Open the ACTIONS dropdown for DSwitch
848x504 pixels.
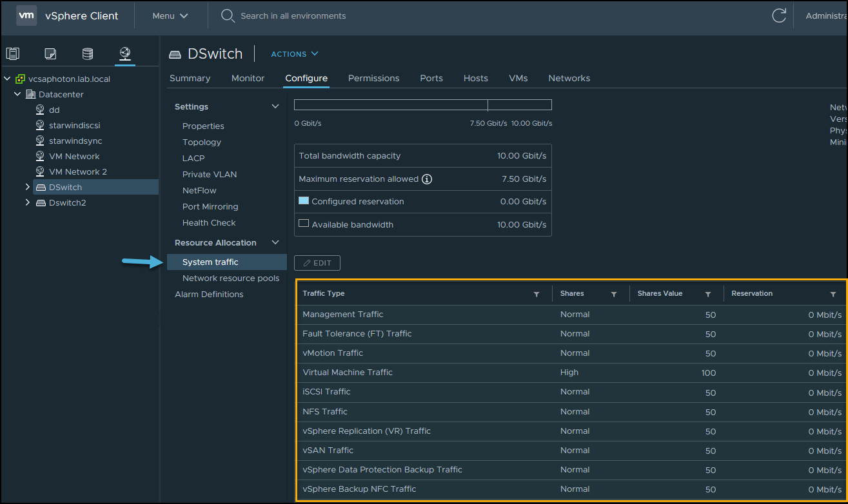point(295,54)
